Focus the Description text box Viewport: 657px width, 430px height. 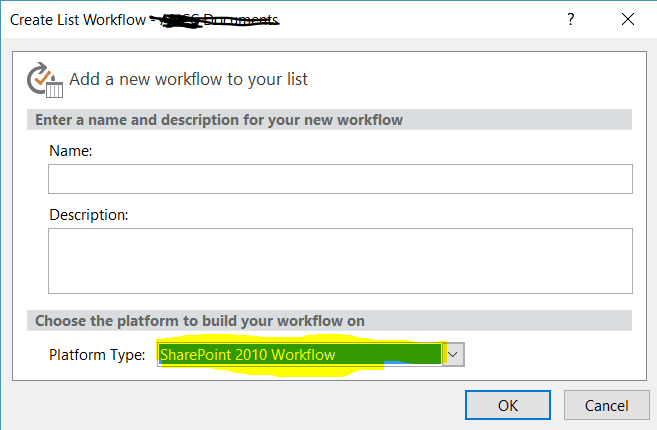click(340, 261)
